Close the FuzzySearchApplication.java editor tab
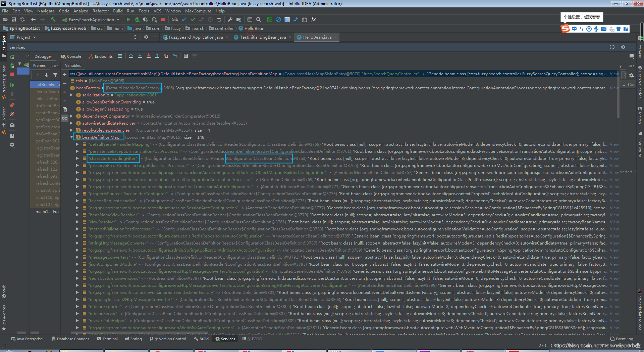This screenshot has width=644, height=352. [x=227, y=37]
